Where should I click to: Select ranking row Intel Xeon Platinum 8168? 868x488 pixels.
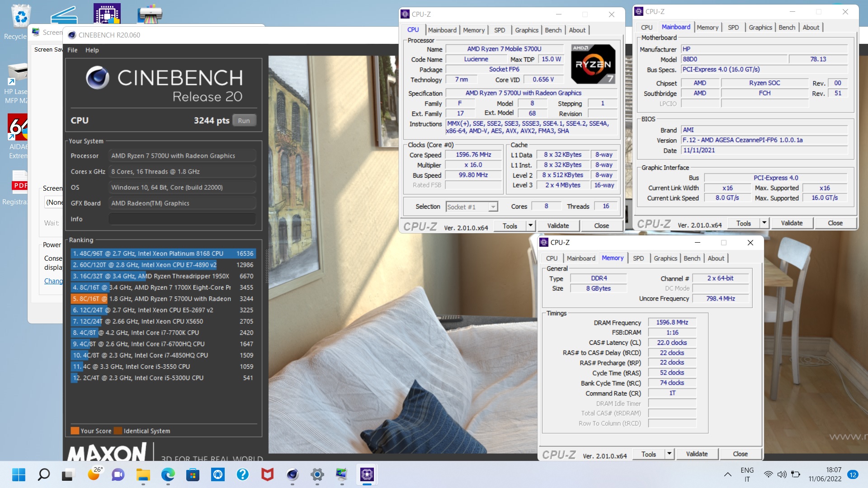point(163,253)
